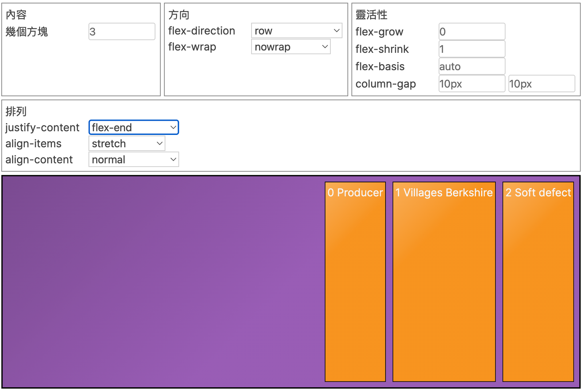Click the 幾個方塊 number input field
584x392 pixels.
coord(122,32)
